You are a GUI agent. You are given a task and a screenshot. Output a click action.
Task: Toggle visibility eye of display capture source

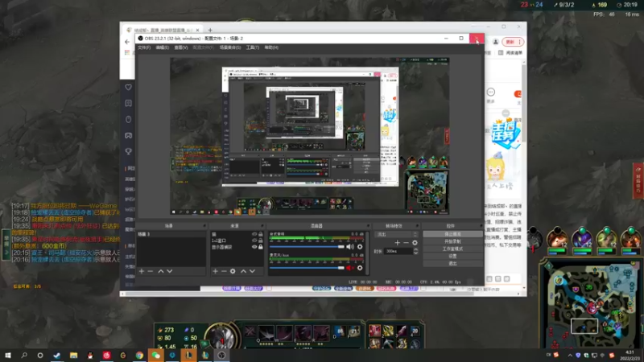click(254, 247)
